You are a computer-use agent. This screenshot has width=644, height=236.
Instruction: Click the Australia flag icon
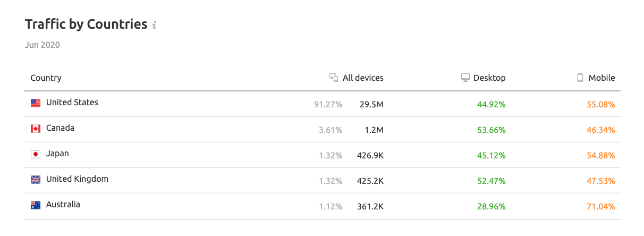(x=36, y=205)
